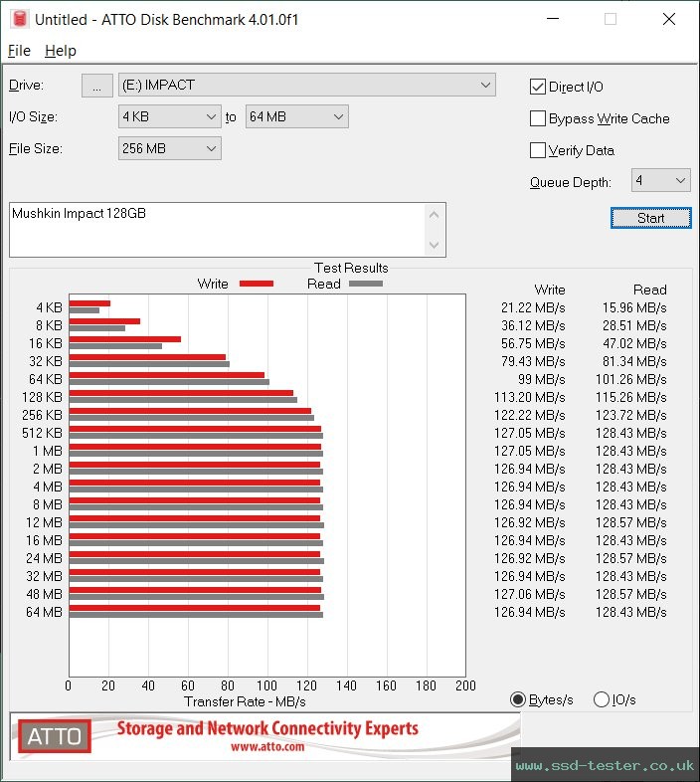Open the Queue Depth dropdown
Screen dimensions: 700x782
point(660,180)
